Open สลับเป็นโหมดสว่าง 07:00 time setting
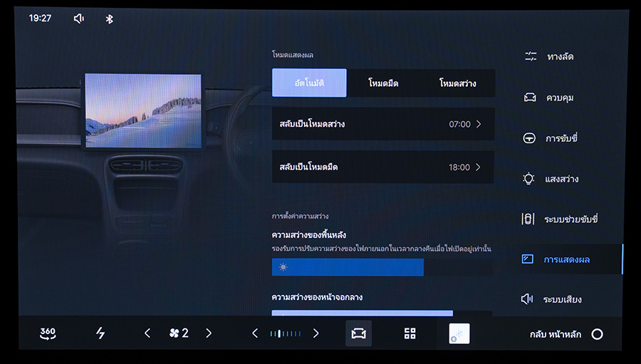641x364 pixels. pyautogui.click(x=382, y=124)
